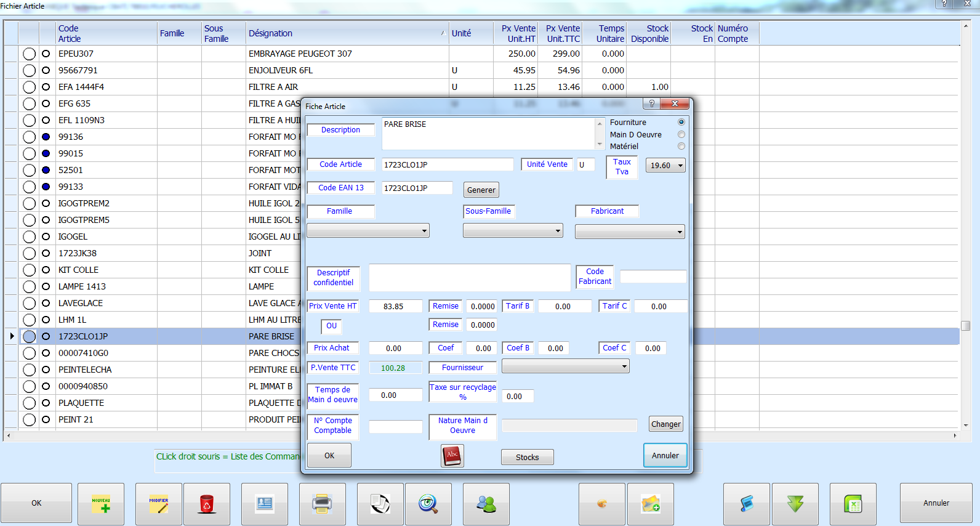The image size is (980, 526).
Task: Click the two-users icon in the toolbar
Action: (486, 504)
